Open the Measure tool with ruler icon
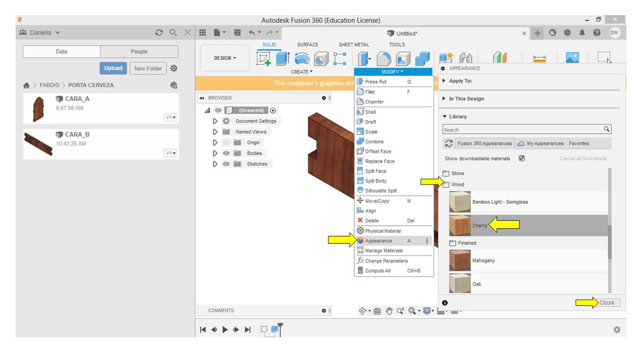Image resolution: width=644 pixels, height=362 pixels. pyautogui.click(x=539, y=59)
